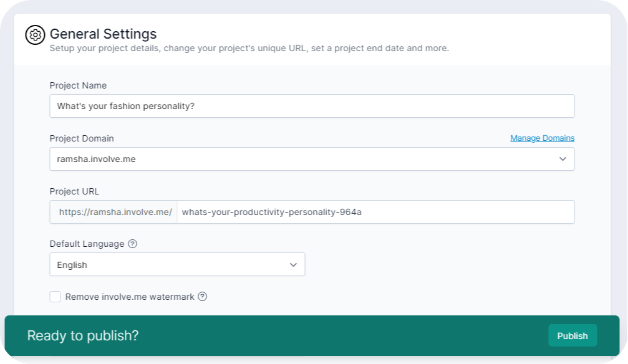Click the Project URL slug input field
628x364 pixels.
[x=374, y=212]
